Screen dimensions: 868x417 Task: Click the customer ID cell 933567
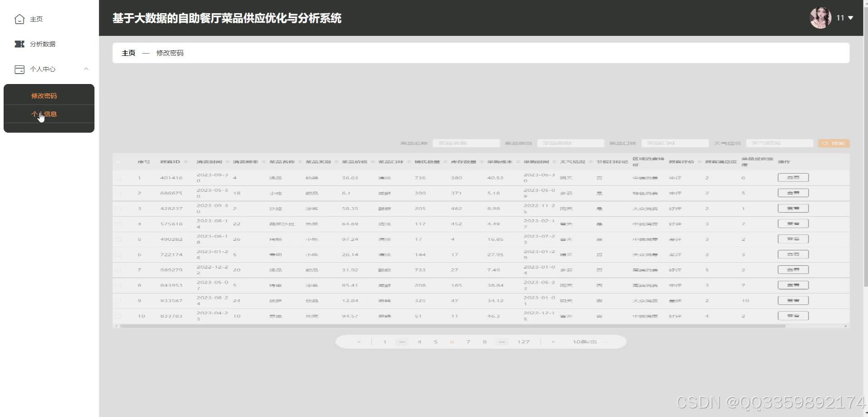click(171, 301)
